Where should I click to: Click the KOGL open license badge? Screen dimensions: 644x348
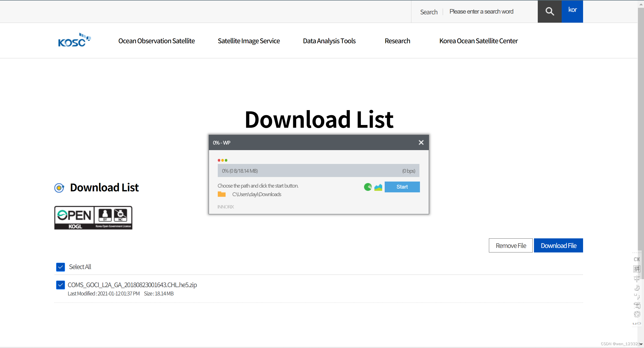93,217
